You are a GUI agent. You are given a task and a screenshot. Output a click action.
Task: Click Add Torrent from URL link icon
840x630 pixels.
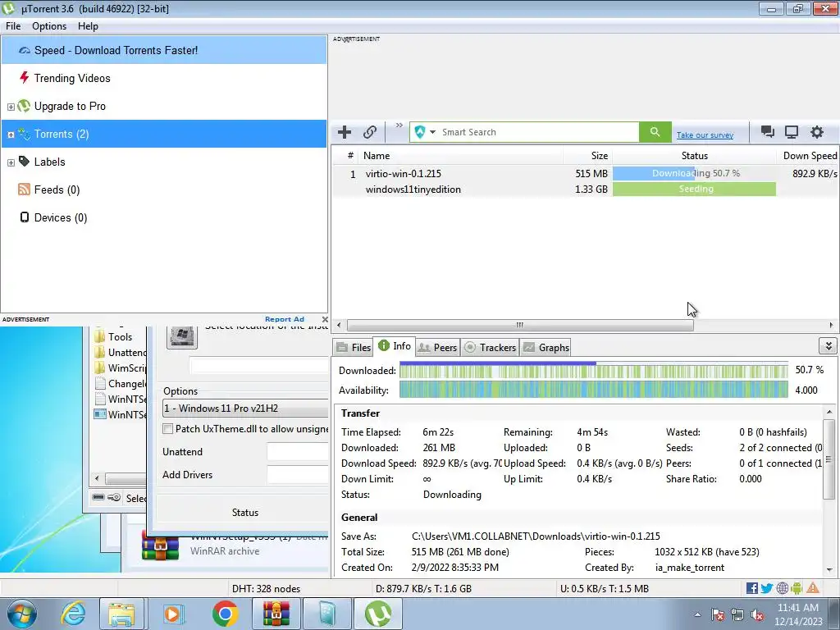coord(370,132)
